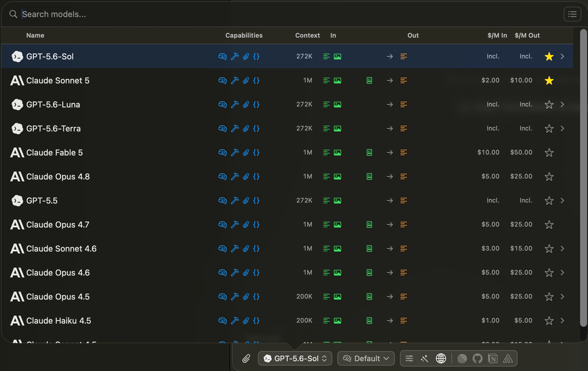588x371 pixels.
Task: Click the $3.00 input price for Claude Sonnet 4.6
Action: click(x=490, y=248)
